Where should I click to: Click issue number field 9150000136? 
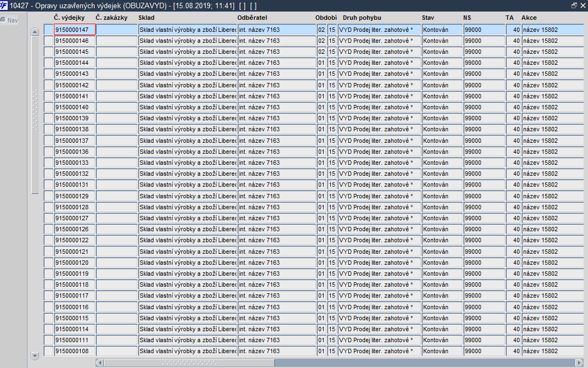coord(75,152)
